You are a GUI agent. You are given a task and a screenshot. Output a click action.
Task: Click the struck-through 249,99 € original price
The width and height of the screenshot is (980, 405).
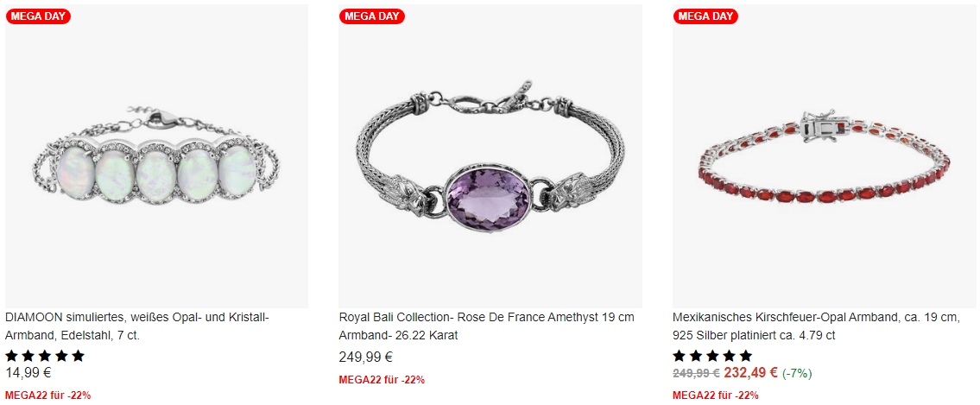tap(696, 373)
